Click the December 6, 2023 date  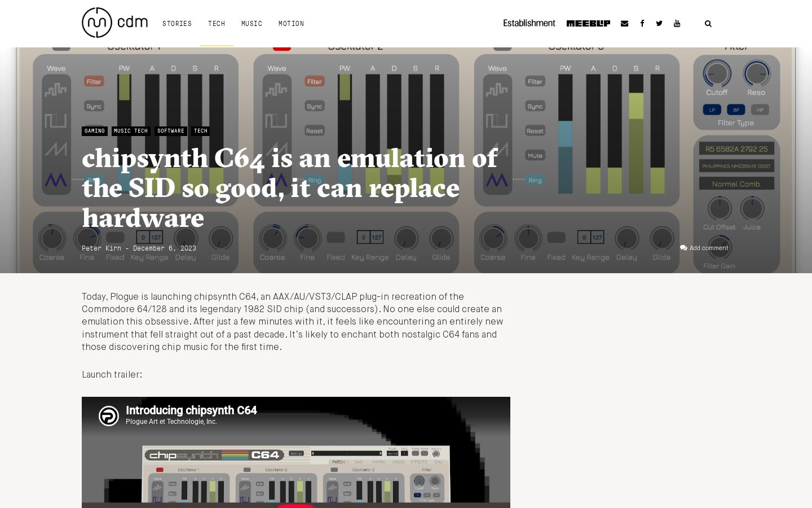165,248
